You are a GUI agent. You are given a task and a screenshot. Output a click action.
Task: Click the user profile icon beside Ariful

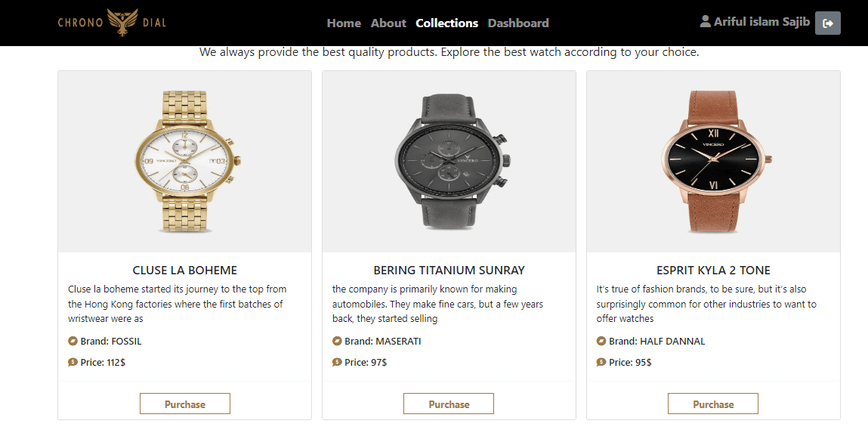(706, 22)
